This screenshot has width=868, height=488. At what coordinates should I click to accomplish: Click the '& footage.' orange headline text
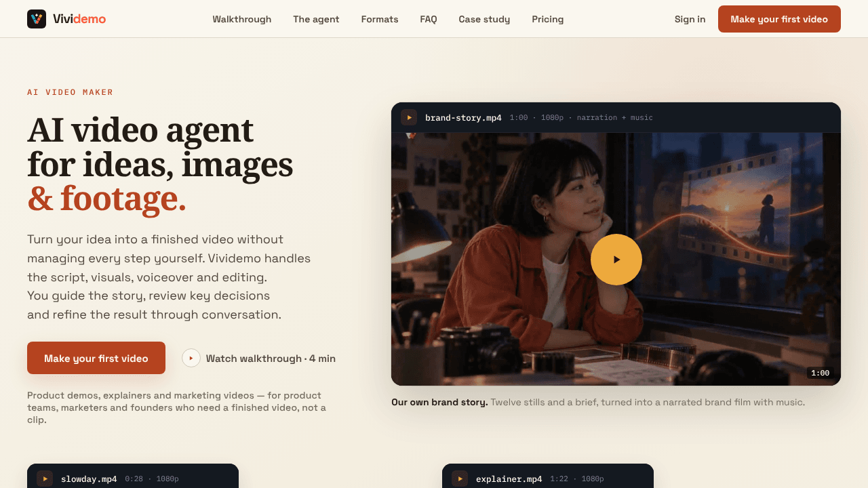tap(106, 198)
